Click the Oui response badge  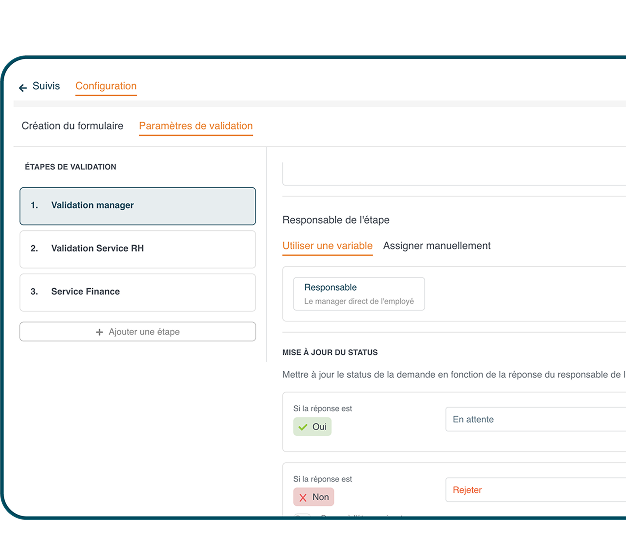[x=312, y=427]
